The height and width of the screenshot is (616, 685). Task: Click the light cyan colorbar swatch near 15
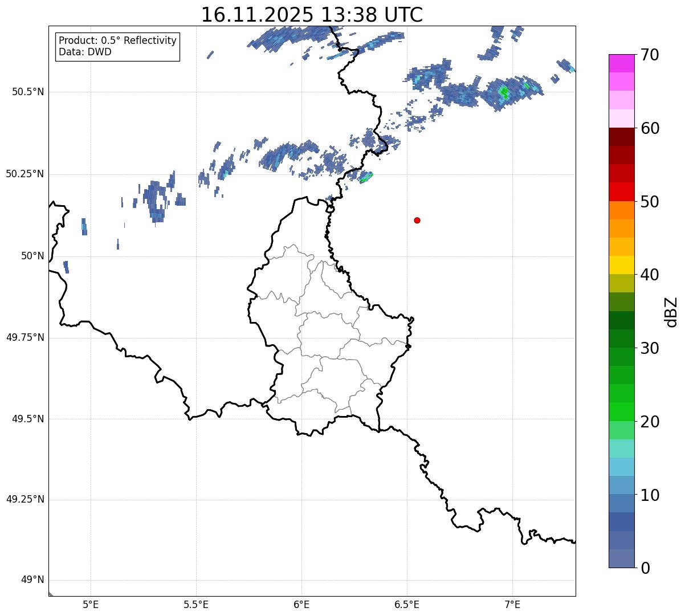click(x=621, y=448)
